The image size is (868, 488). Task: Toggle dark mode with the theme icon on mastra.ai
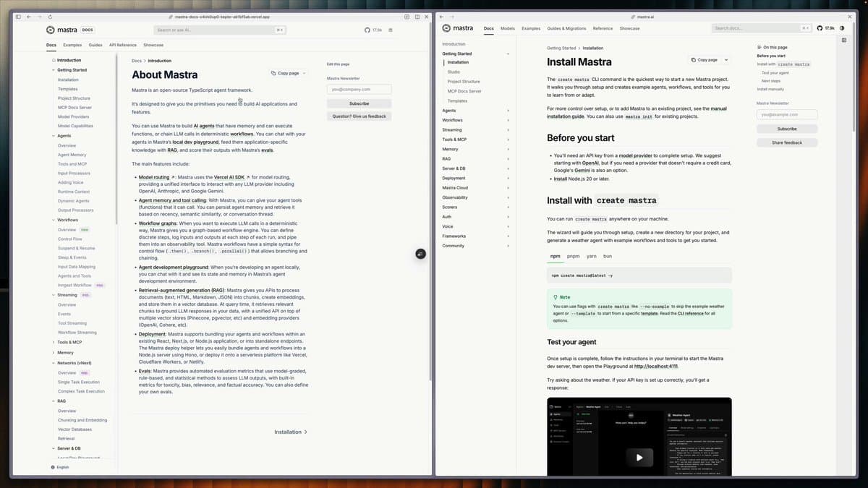[x=841, y=28]
